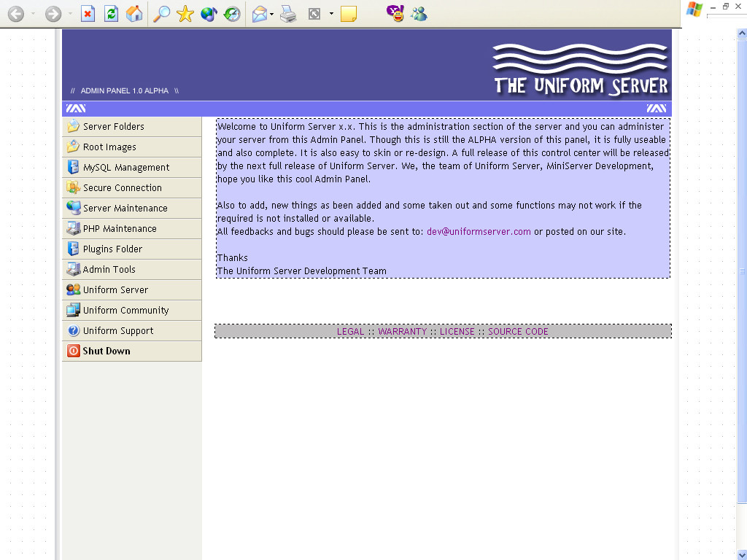Open MySQL Management in the sidebar
The height and width of the screenshot is (560, 747).
(x=132, y=168)
